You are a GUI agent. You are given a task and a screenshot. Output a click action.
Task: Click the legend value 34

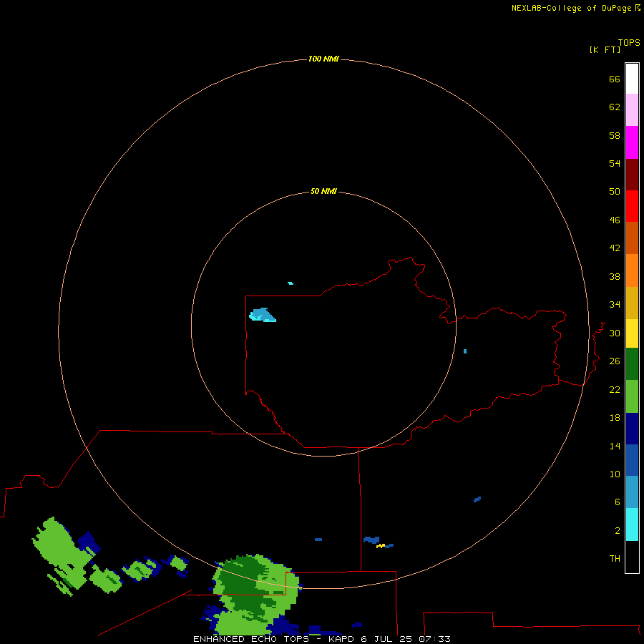(615, 304)
